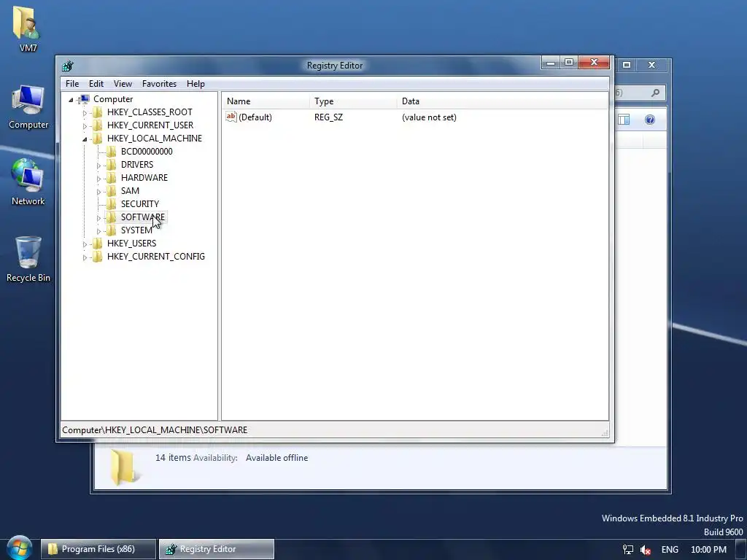Click the SAM folder icon

pos(111,190)
